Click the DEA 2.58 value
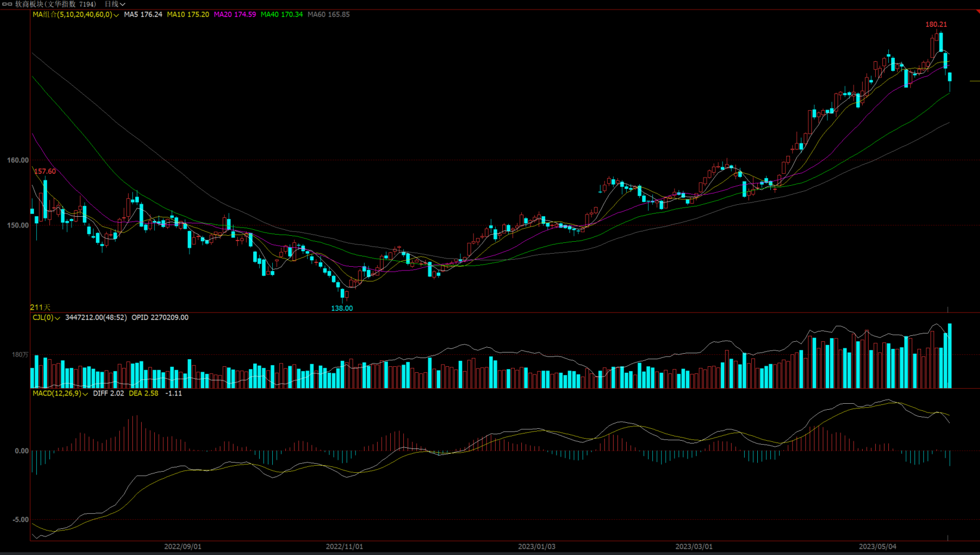The width and height of the screenshot is (980, 555). point(144,394)
